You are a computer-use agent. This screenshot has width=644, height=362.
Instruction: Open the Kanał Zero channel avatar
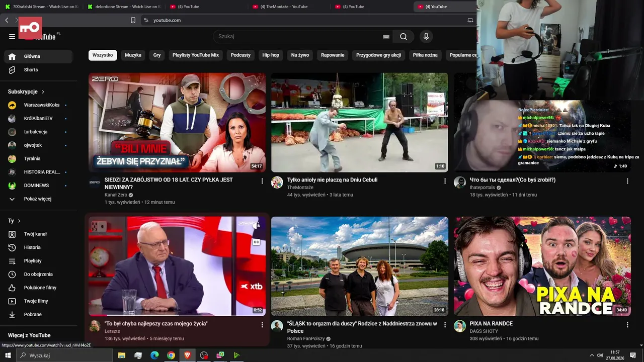click(95, 182)
